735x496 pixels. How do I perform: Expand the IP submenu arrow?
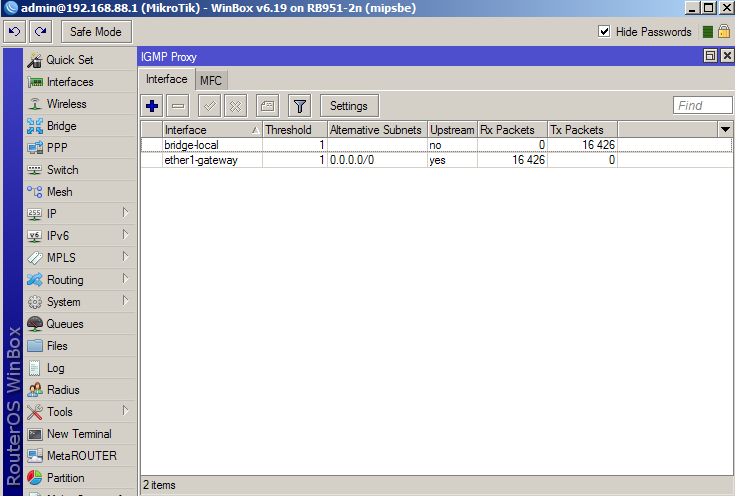(126, 213)
